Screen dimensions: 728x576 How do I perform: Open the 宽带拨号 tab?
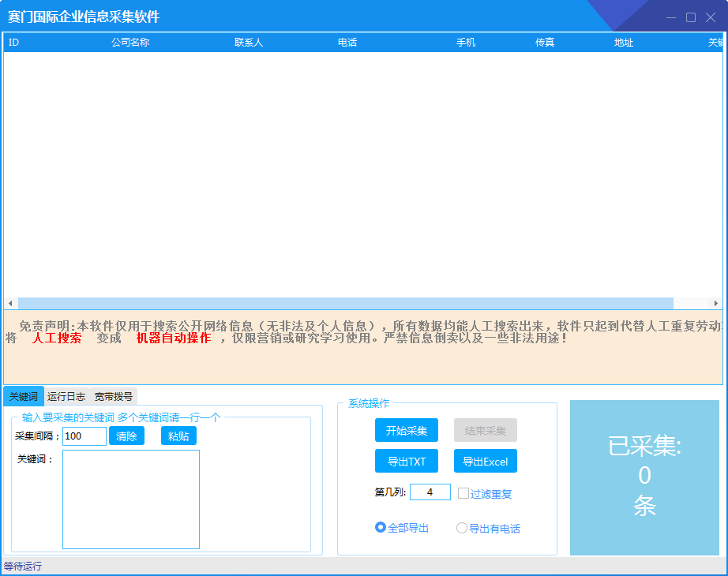(113, 396)
